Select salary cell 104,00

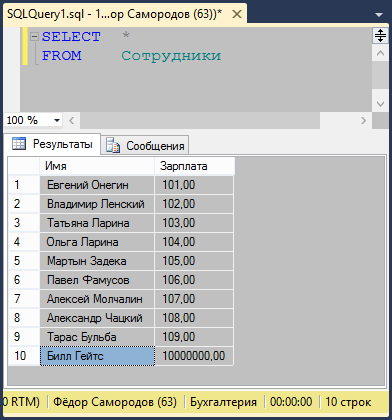(x=194, y=242)
